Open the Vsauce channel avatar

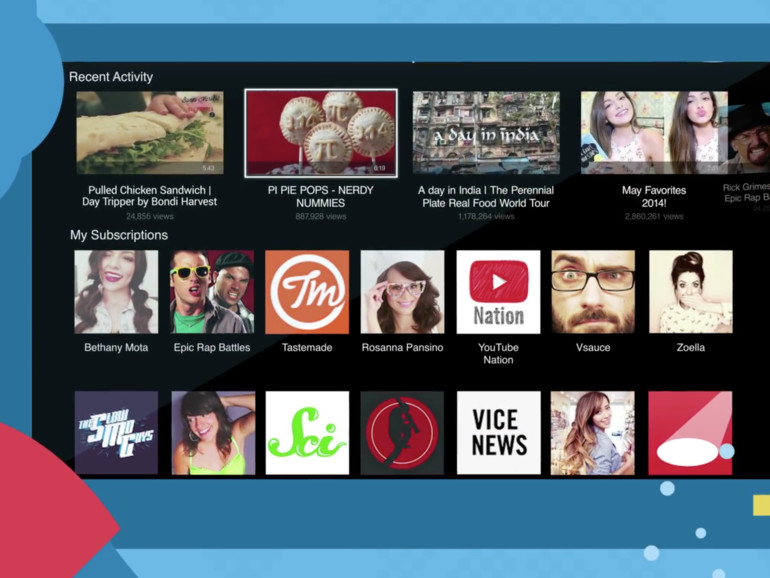[x=593, y=292]
